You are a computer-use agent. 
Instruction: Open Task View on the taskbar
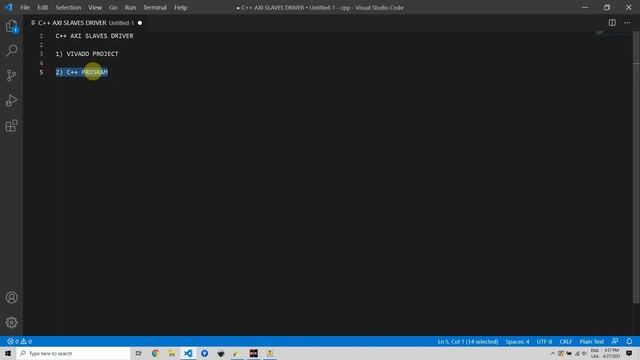(139, 353)
